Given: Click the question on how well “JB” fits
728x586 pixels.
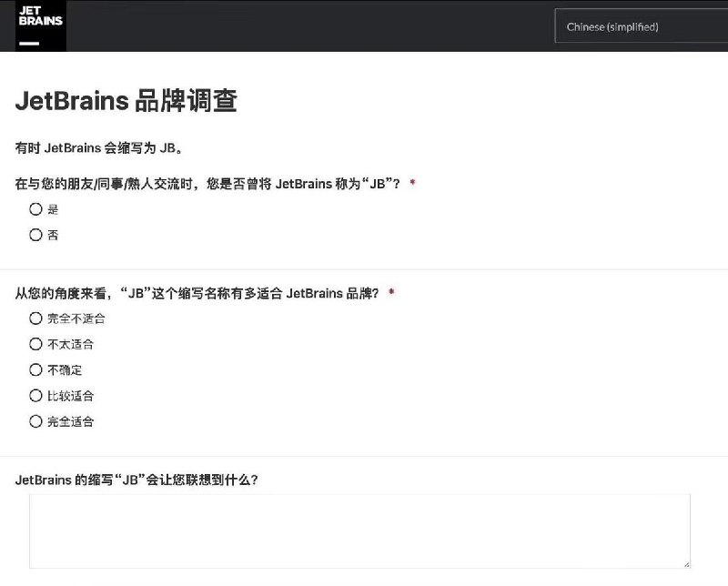Looking at the screenshot, I should tap(197, 294).
